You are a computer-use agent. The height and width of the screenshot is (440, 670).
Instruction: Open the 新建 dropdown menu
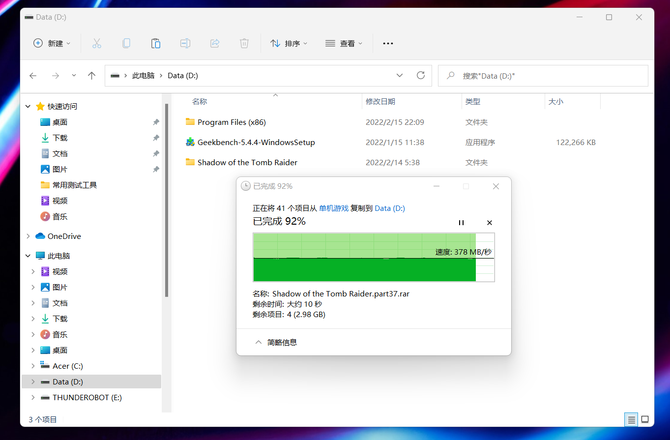(x=52, y=44)
